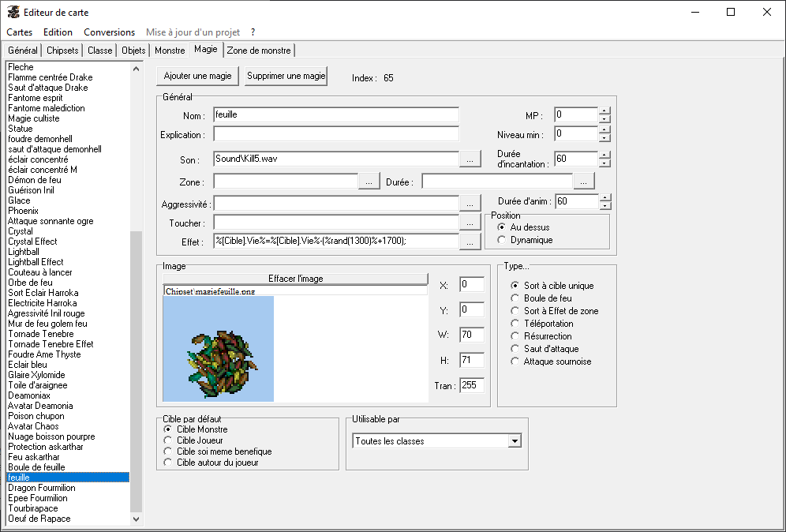Viewport: 786px width, 532px height.
Task: Click the Supprimer une magie button
Action: (x=286, y=77)
